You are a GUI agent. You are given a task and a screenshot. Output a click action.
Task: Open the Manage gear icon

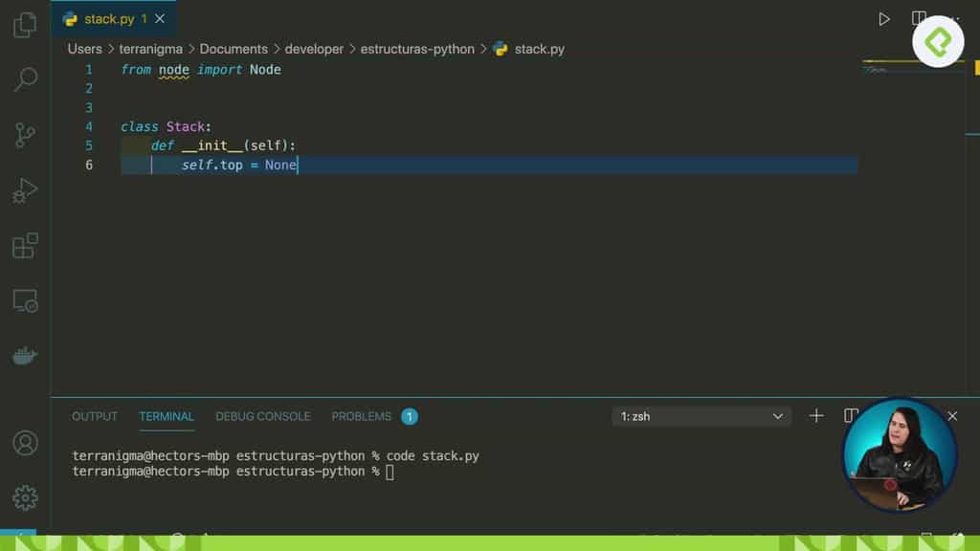(x=25, y=497)
